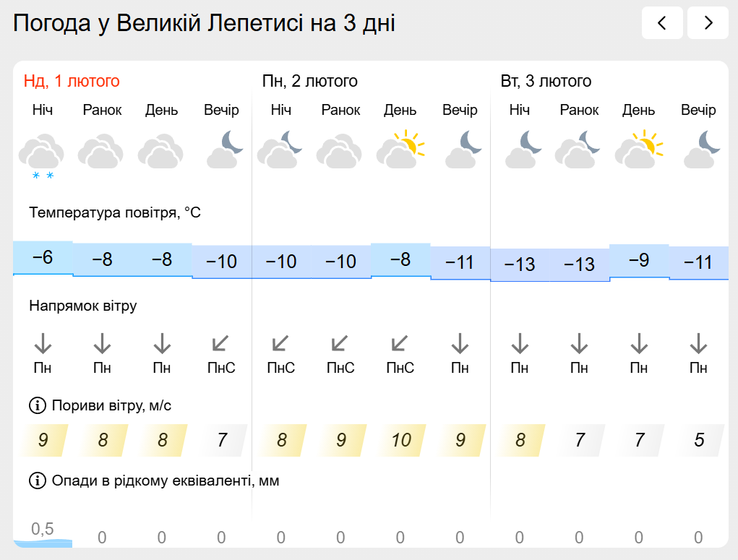The height and width of the screenshot is (560, 738).
Task: Click the wind gust value 5 Tuesday evening
Action: (x=698, y=440)
